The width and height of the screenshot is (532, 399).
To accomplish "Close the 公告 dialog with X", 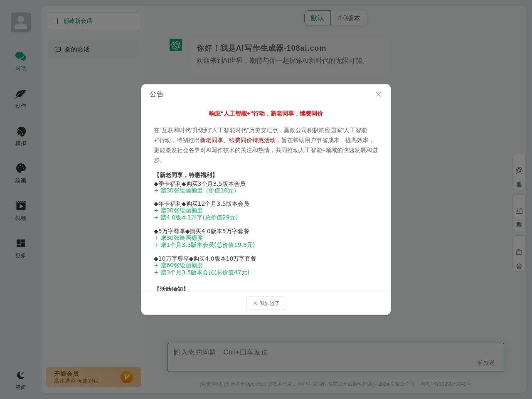I will [x=379, y=94].
